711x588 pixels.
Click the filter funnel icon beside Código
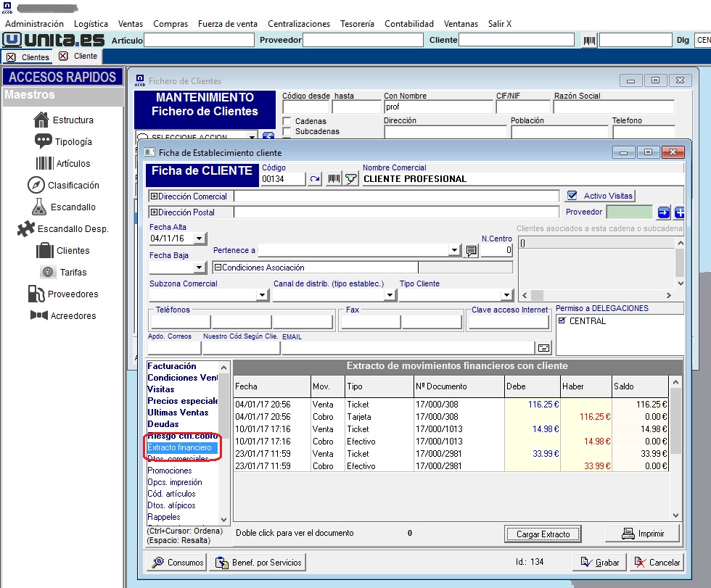click(351, 179)
